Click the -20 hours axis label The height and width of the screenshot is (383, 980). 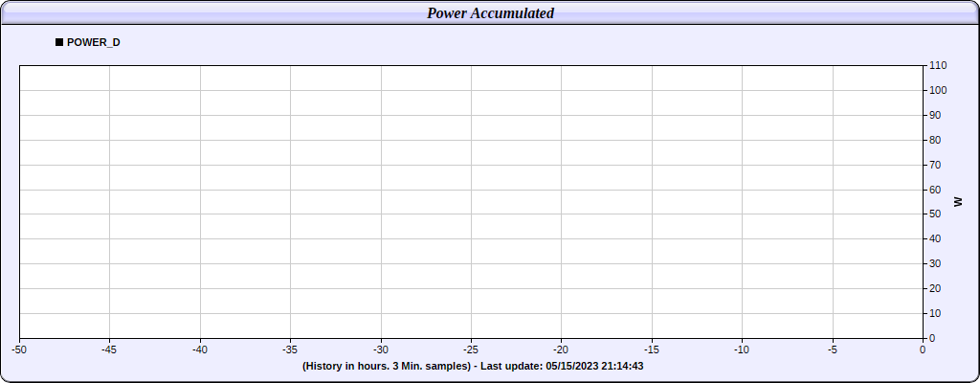click(x=561, y=349)
